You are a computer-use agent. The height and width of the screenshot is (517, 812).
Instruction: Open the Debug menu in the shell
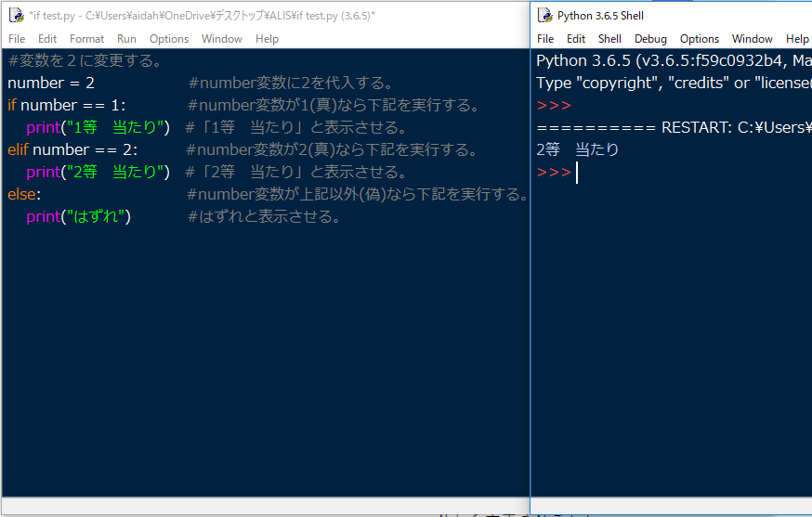click(650, 39)
